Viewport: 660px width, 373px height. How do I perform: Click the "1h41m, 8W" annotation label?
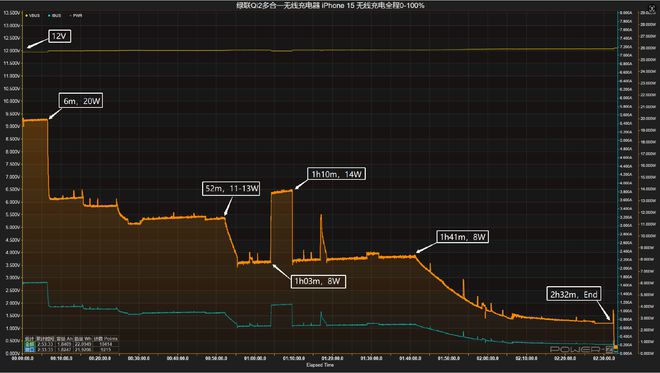[x=463, y=237]
